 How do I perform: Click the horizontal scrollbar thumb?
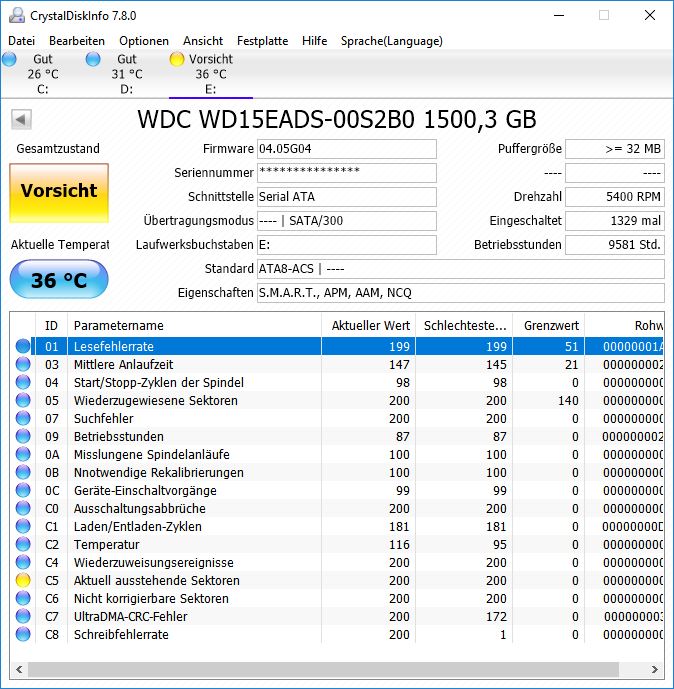[x=323, y=670]
